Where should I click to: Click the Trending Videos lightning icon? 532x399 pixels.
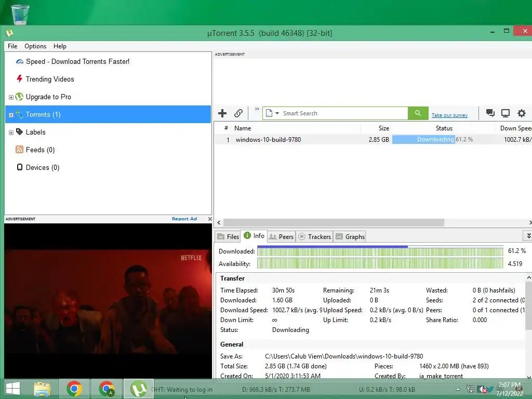[19, 79]
